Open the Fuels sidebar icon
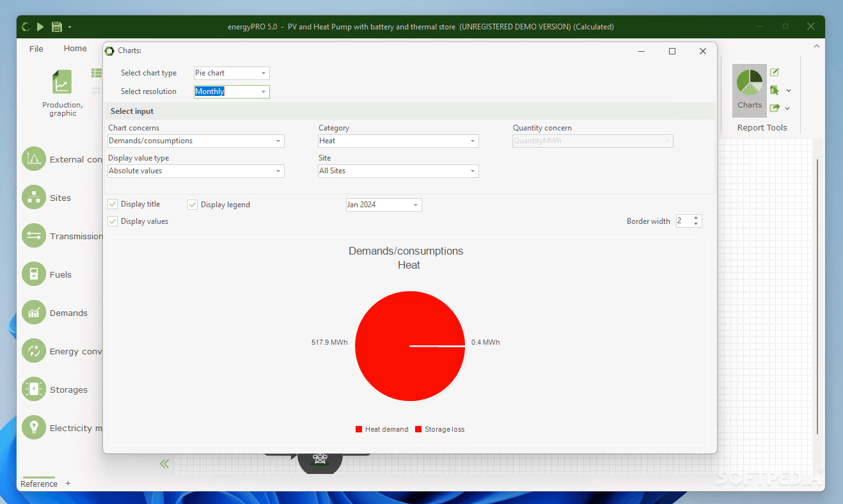 pos(34,274)
